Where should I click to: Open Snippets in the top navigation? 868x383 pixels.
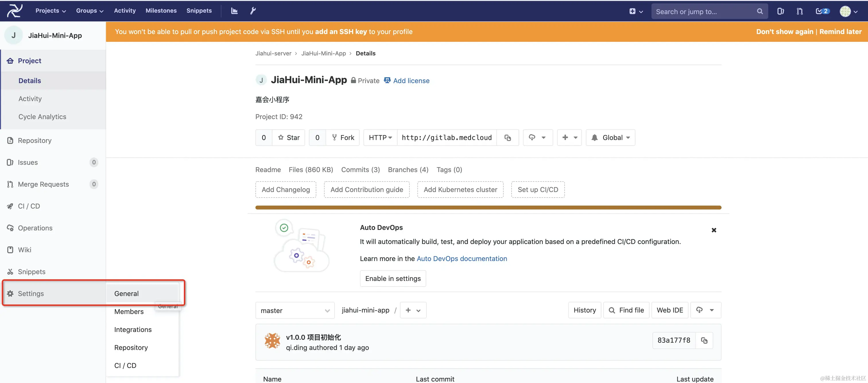click(x=199, y=10)
